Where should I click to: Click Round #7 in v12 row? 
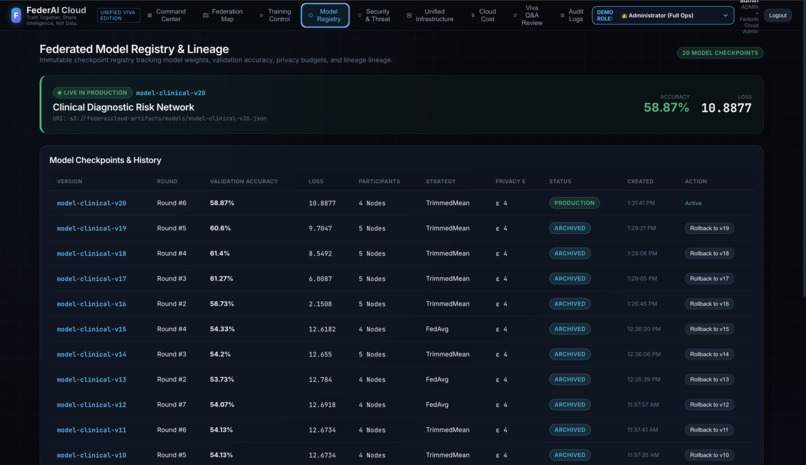tap(172, 405)
